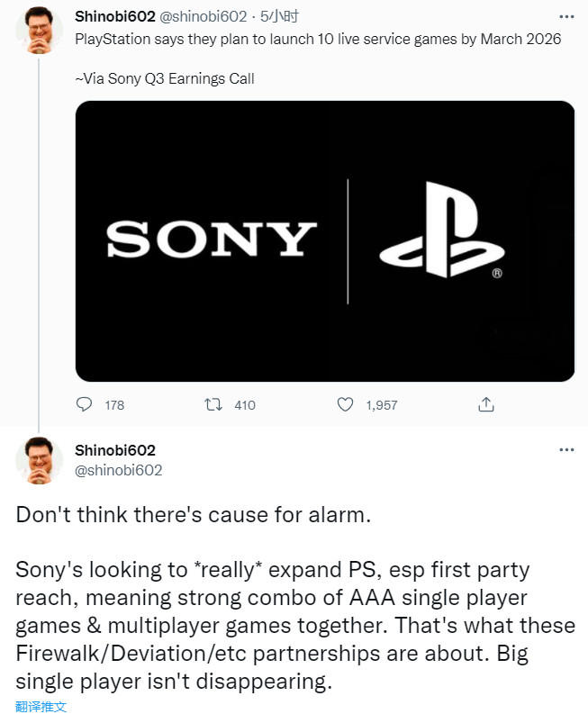
Task: Click the 翻译推文 translate link
Action: point(41,707)
